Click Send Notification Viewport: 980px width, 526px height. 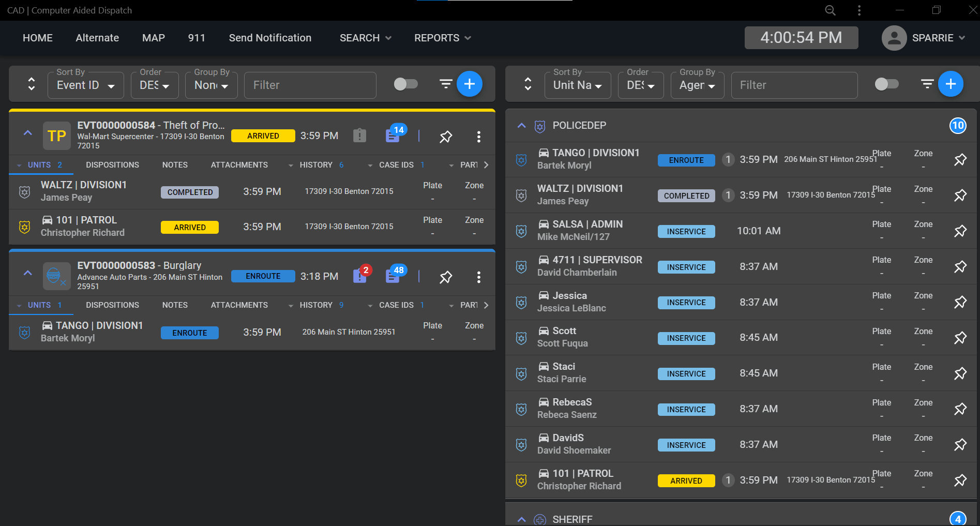tap(270, 38)
